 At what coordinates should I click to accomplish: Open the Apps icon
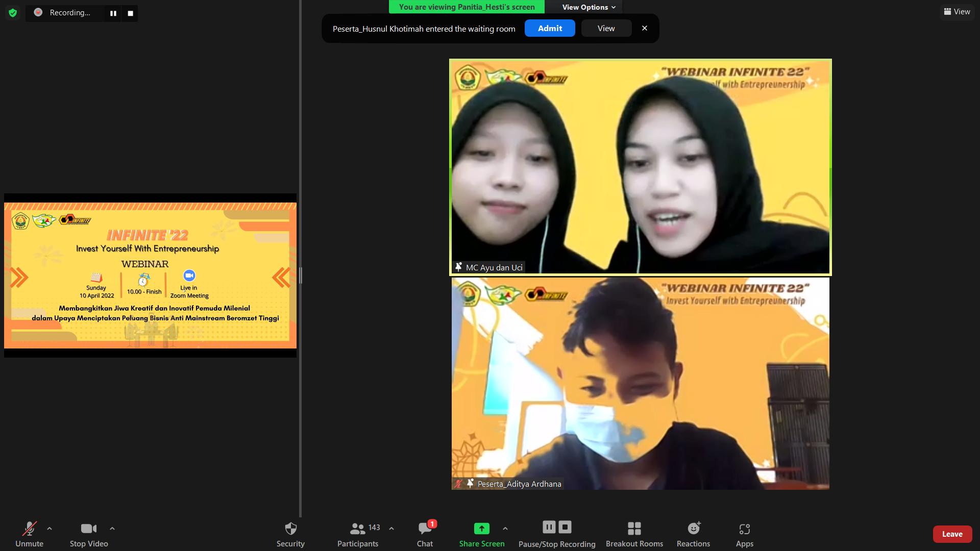tap(744, 529)
